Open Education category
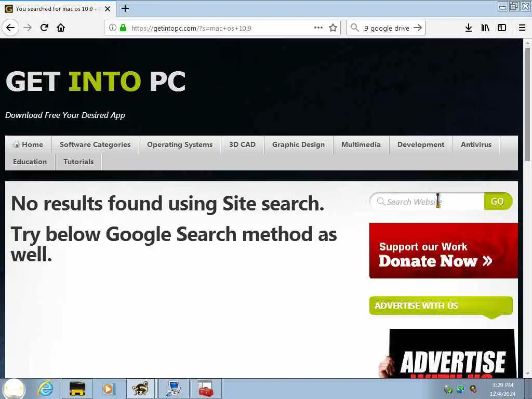This screenshot has width=532, height=399. pyautogui.click(x=30, y=162)
